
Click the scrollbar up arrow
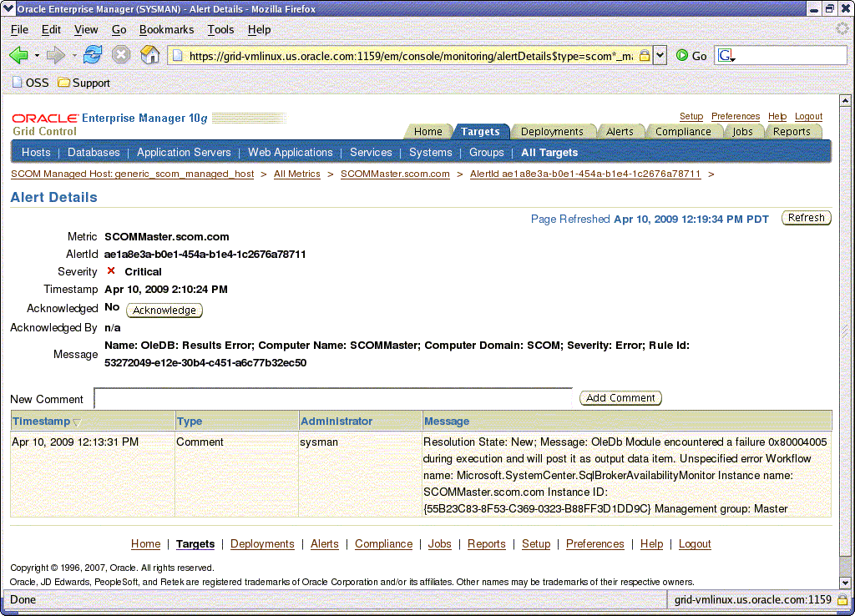click(845, 100)
